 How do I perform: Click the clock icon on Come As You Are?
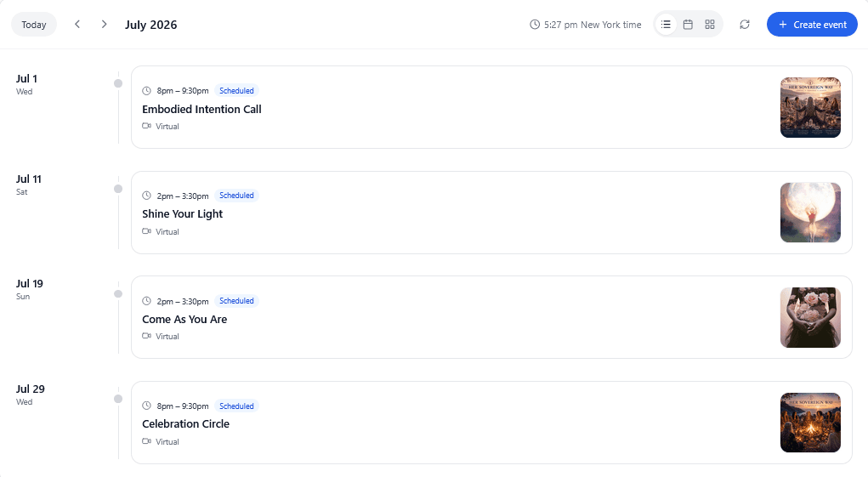pyautogui.click(x=147, y=301)
